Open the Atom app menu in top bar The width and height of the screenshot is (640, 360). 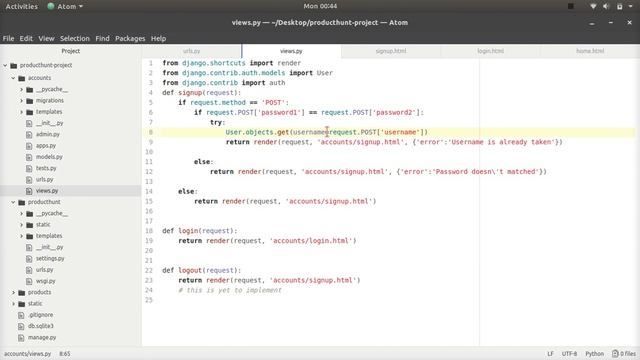65,6
